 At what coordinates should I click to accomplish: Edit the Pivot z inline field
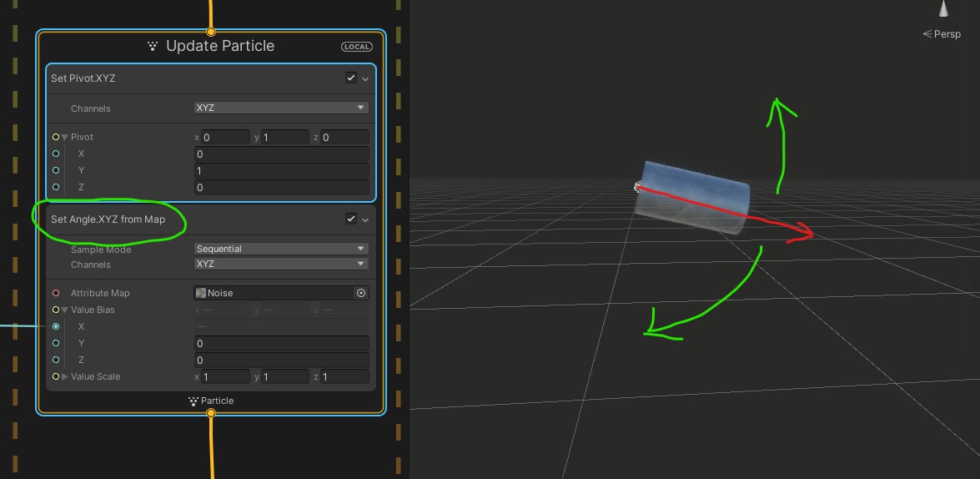click(x=344, y=137)
